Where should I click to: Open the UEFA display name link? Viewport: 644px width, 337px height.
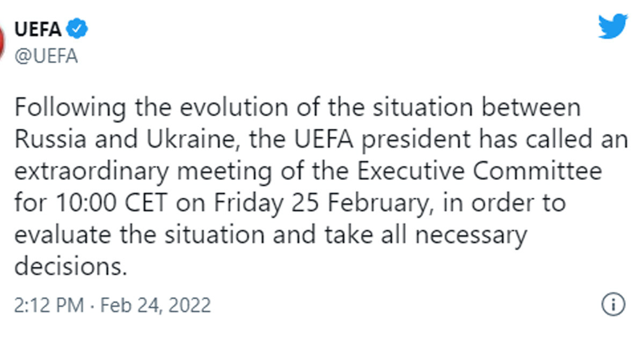[38, 30]
